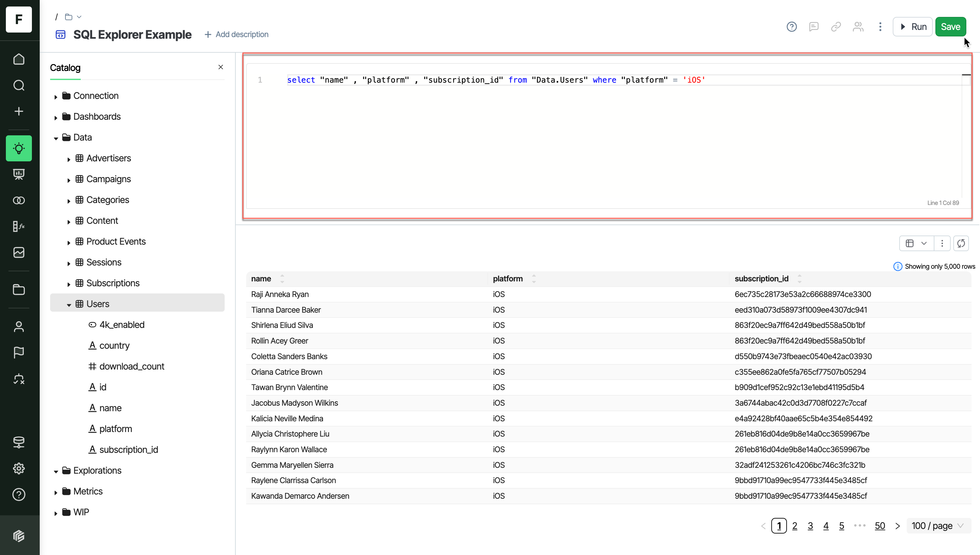The image size is (980, 555).
Task: Click Add description link
Action: (x=236, y=34)
